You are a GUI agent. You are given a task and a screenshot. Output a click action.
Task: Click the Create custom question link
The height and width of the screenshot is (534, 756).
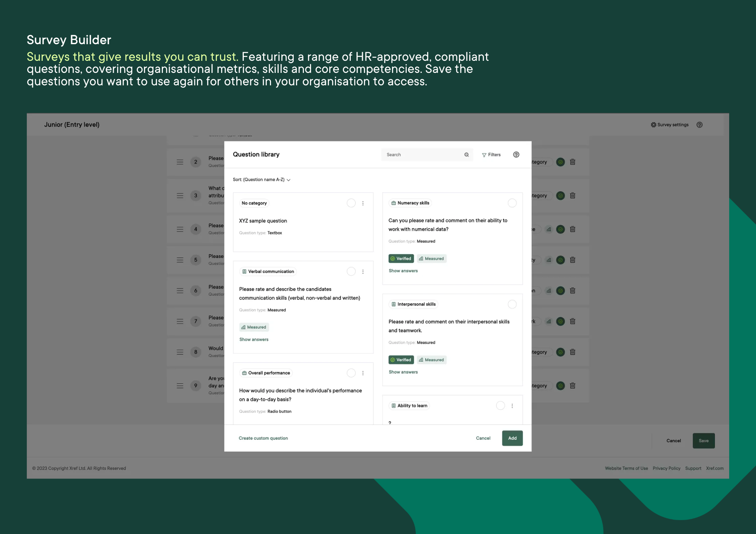263,437
